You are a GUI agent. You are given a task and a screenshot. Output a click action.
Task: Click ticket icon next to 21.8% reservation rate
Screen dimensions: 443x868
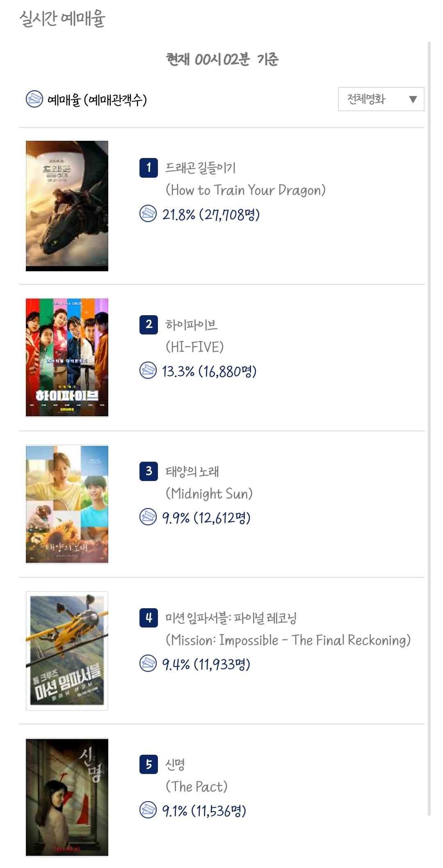tap(148, 213)
